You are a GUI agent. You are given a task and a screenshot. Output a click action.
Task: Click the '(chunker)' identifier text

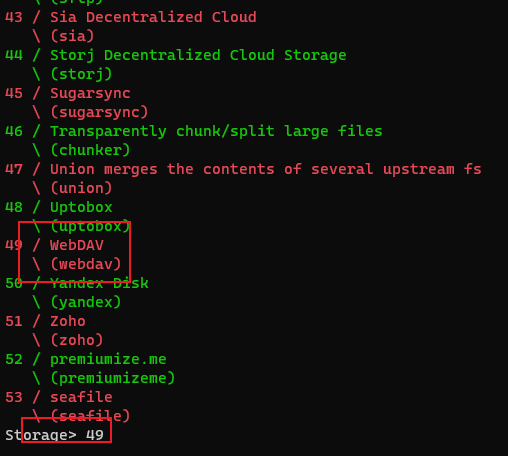(90, 150)
